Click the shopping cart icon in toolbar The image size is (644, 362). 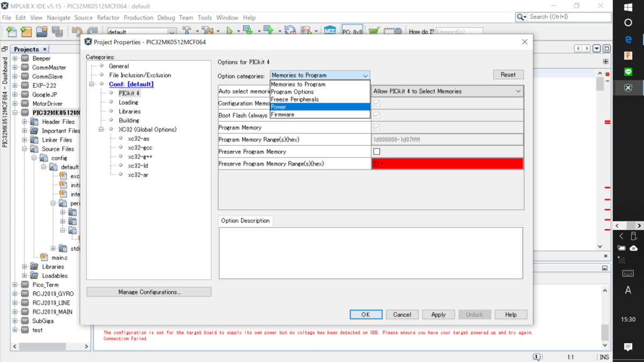point(374,31)
